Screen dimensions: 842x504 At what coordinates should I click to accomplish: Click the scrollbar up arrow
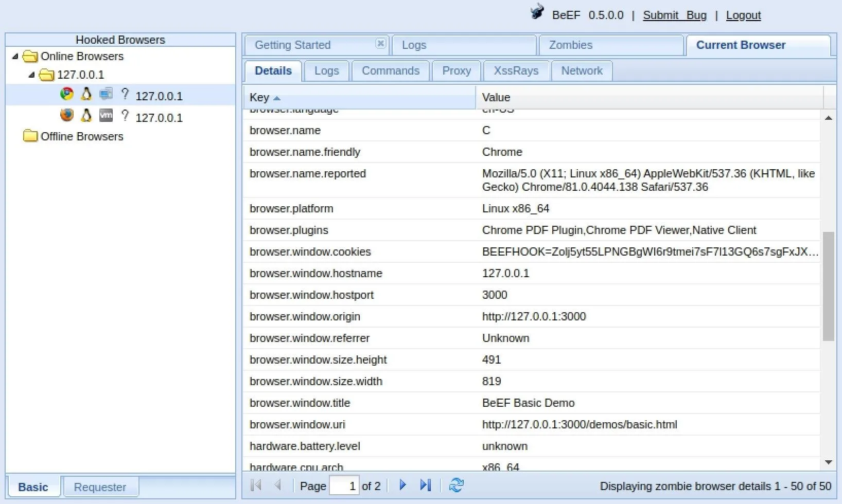(828, 118)
